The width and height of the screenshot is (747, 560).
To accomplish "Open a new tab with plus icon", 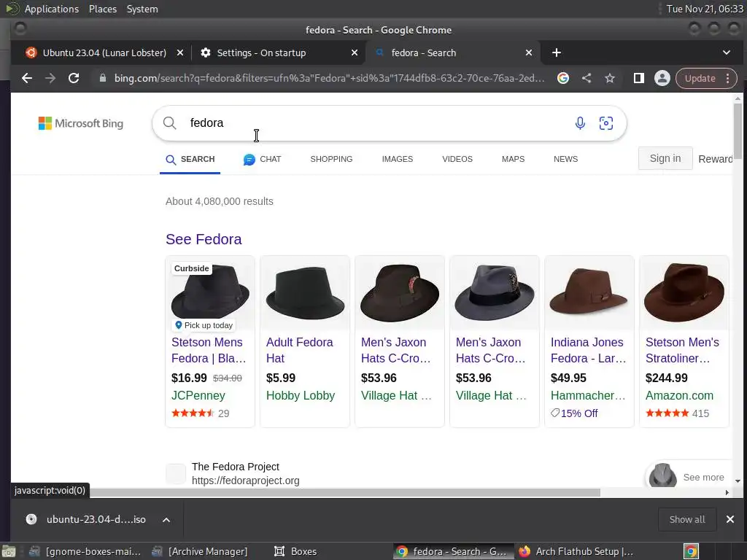I will click(557, 52).
